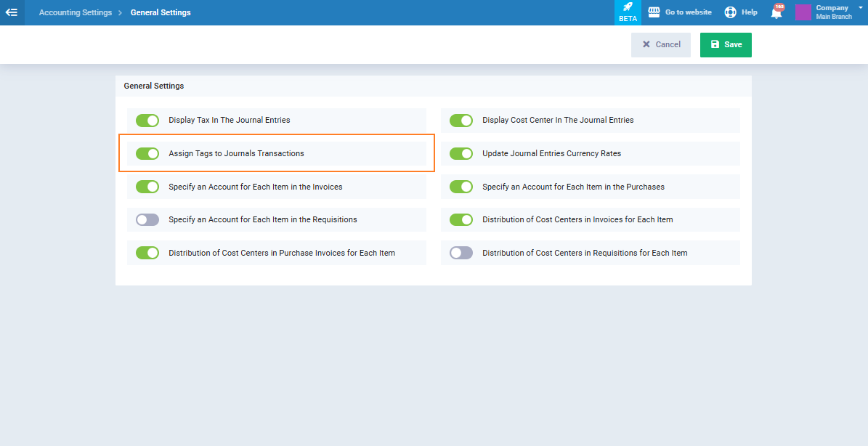Enable Specify an Account in Requisitions toggle
The height and width of the screenshot is (446, 868).
[x=147, y=219]
